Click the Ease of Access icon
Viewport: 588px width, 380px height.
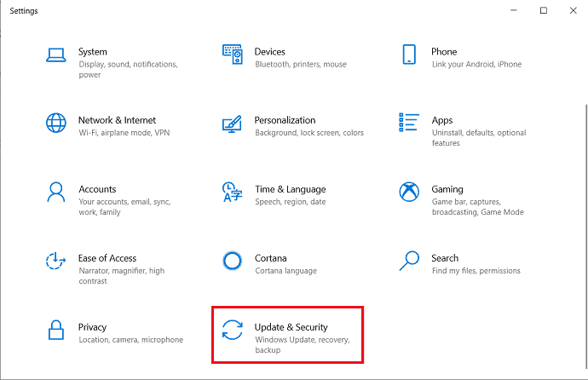click(56, 261)
